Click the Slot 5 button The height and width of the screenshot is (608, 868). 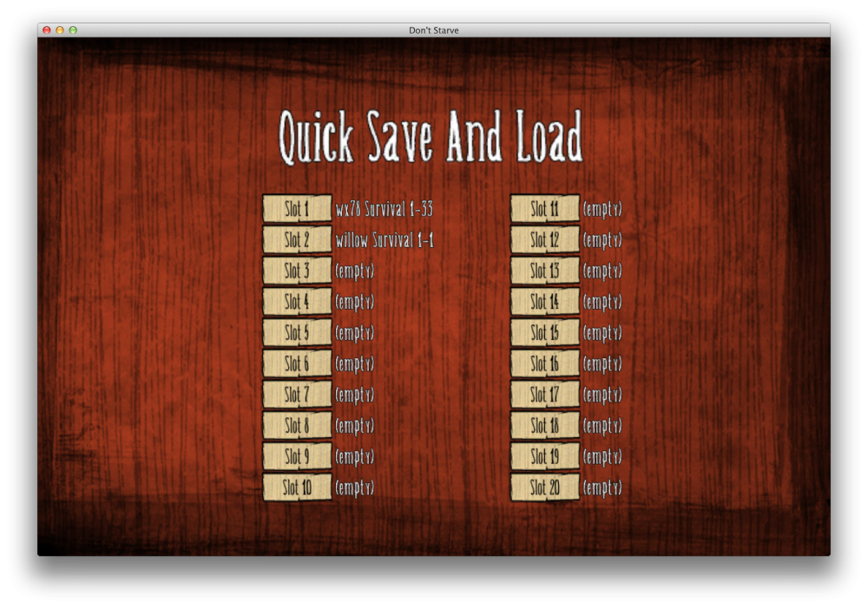(297, 332)
